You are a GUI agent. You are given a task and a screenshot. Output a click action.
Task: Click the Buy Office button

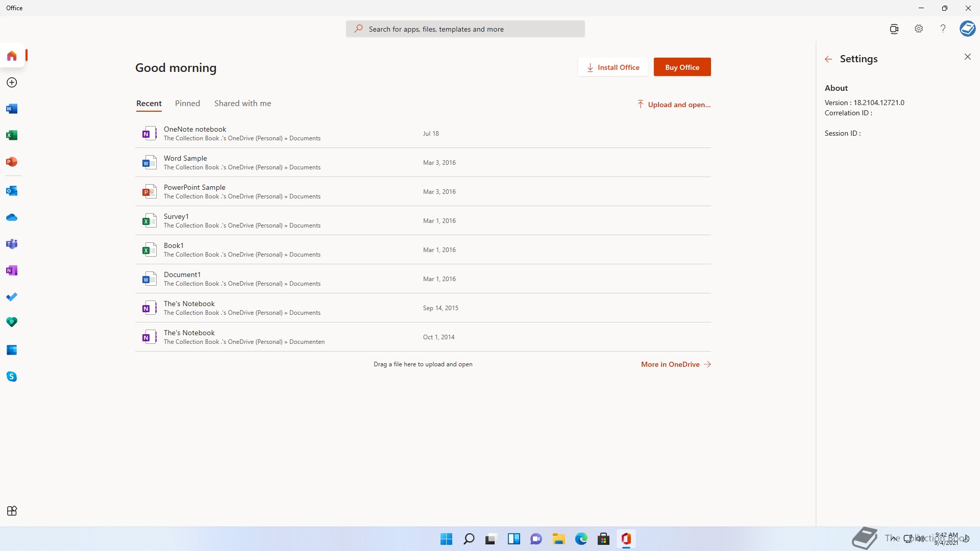click(x=682, y=67)
